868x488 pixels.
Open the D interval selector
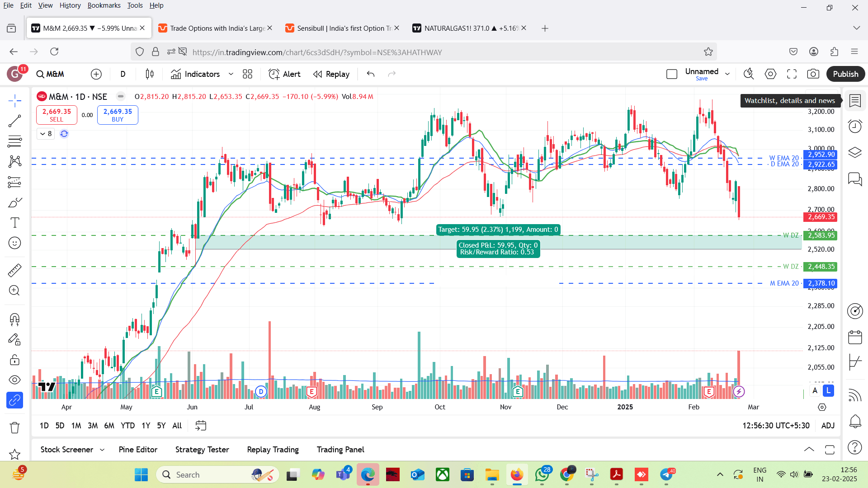(x=123, y=74)
